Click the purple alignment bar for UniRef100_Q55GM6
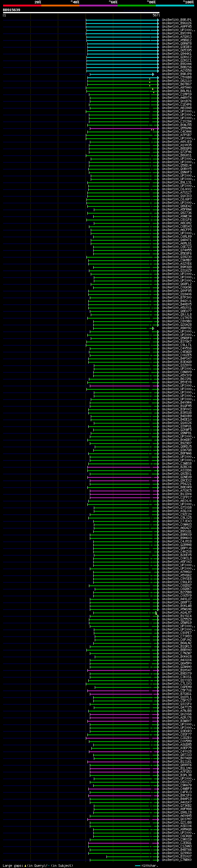The height and width of the screenshot is (868, 197). (x=124, y=128)
